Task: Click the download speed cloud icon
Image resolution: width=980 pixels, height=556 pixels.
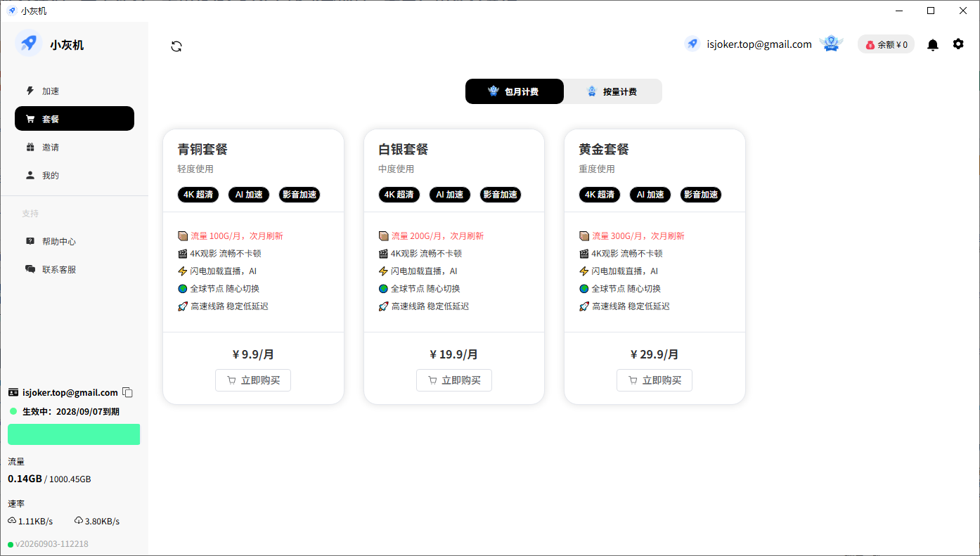Action: pyautogui.click(x=78, y=521)
